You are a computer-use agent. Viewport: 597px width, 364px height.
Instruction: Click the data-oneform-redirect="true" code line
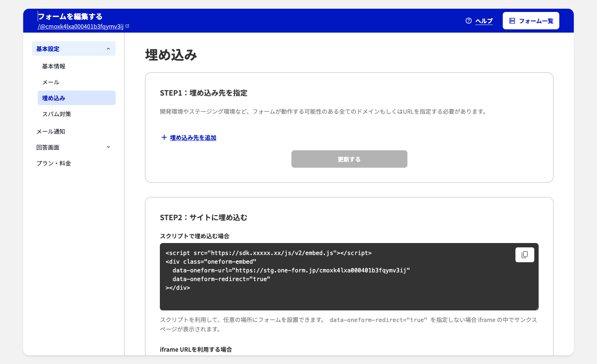coord(221,279)
